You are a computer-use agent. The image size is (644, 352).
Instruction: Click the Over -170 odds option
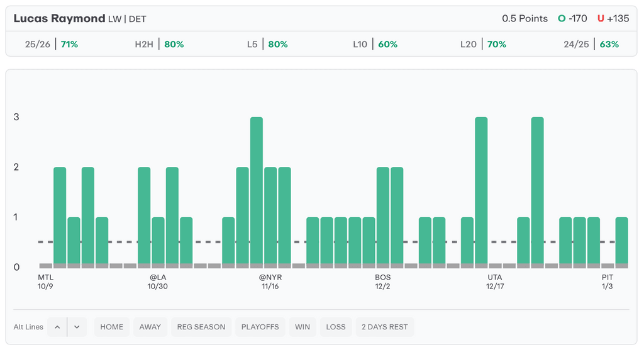click(x=572, y=18)
